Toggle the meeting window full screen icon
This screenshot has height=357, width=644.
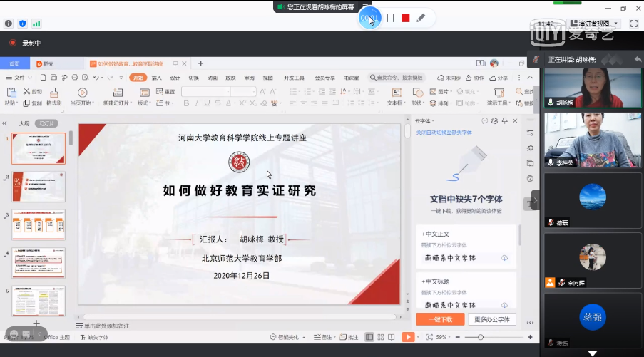coord(634,24)
